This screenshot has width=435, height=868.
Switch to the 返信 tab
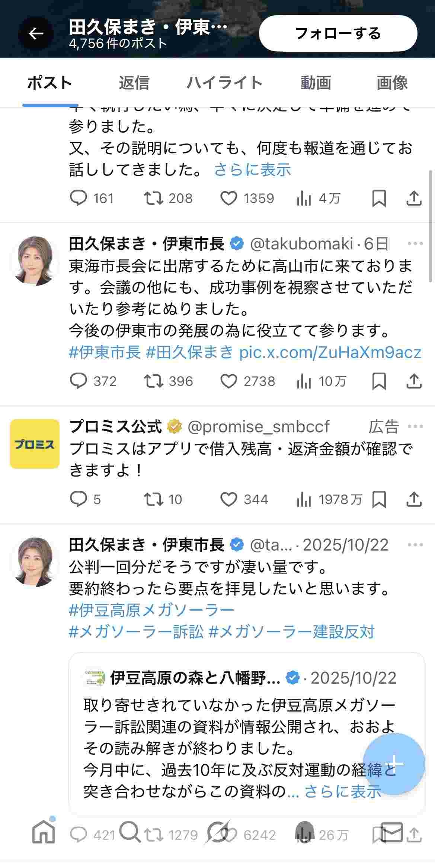(134, 83)
